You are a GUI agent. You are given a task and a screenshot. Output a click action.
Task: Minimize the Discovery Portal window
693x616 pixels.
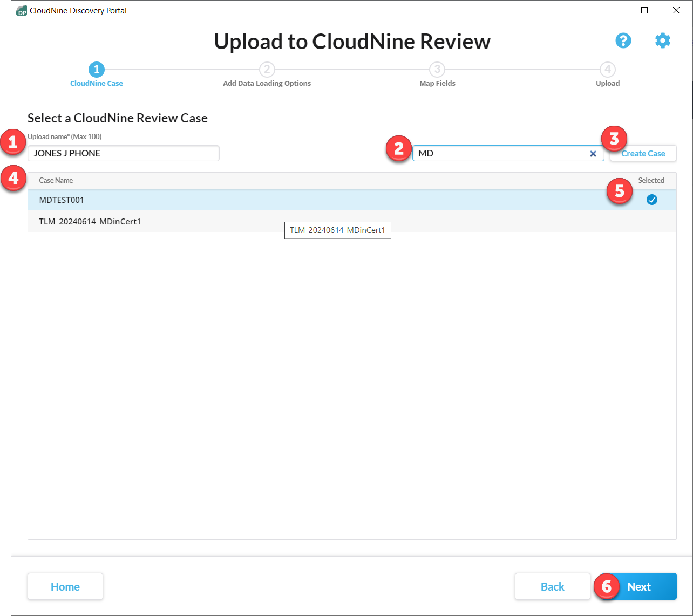tap(613, 10)
